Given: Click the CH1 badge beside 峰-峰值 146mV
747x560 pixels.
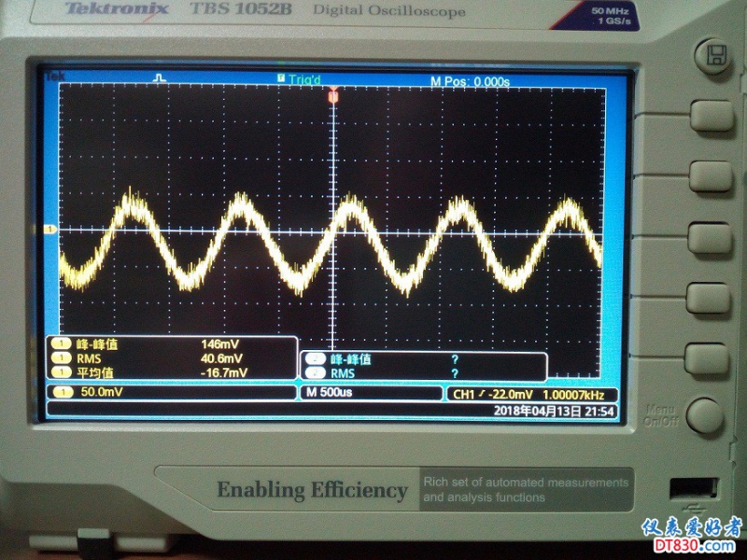Looking at the screenshot, I should pos(62,343).
